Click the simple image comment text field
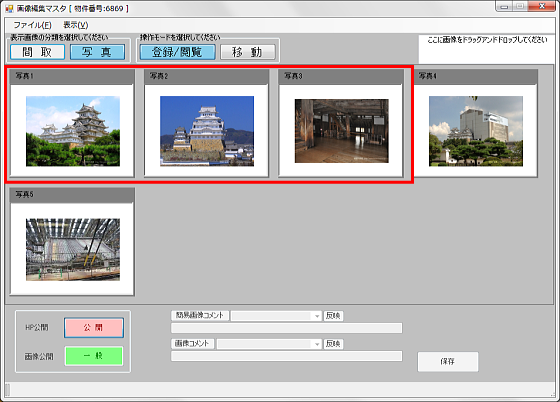560x402 pixels. (x=286, y=328)
